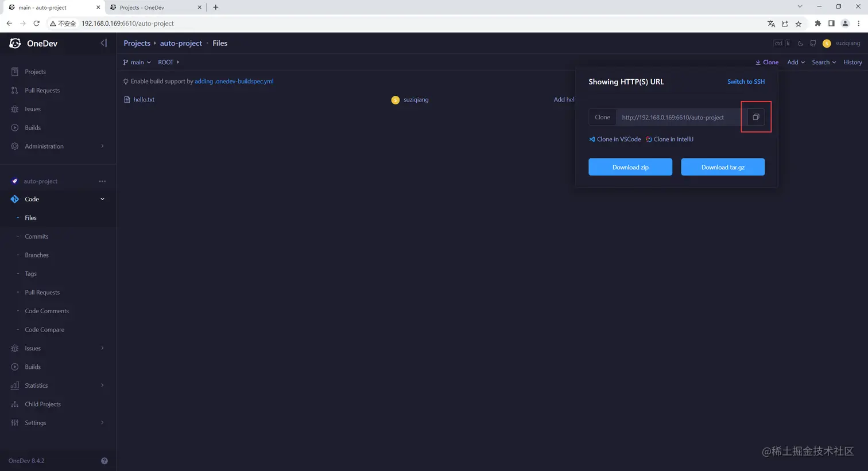Click the Download tar.gz button
The width and height of the screenshot is (868, 471).
(x=723, y=167)
